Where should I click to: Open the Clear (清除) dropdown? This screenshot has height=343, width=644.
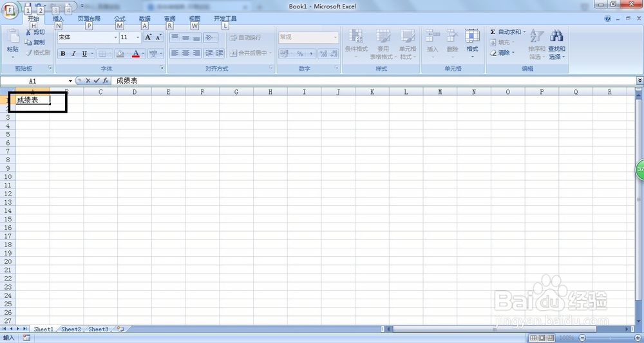[502, 53]
